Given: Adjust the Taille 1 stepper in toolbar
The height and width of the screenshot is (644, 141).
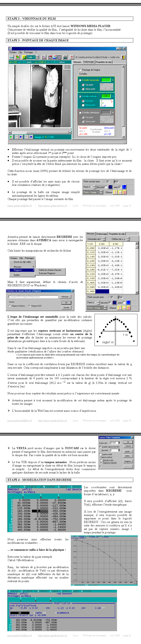Looking at the screenshot, I should pyautogui.click(x=37, y=57).
